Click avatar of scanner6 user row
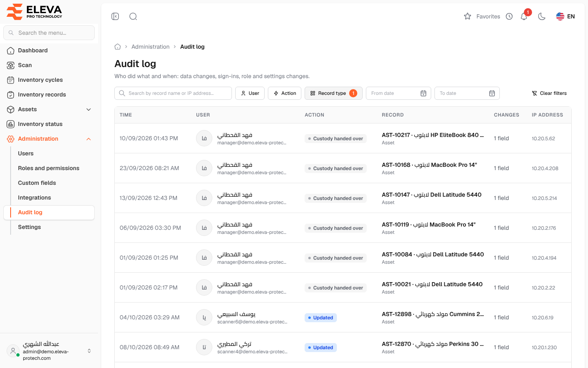Screen dimensions: 588x368 coord(204,317)
